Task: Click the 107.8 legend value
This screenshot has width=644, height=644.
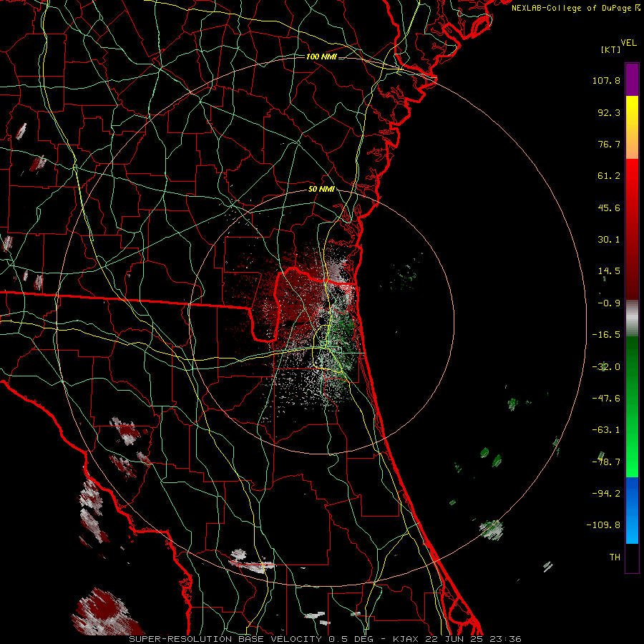Action: [606, 80]
